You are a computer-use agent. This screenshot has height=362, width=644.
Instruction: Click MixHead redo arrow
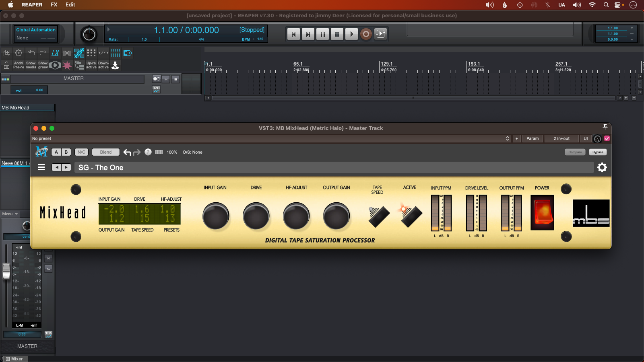pyautogui.click(x=137, y=152)
